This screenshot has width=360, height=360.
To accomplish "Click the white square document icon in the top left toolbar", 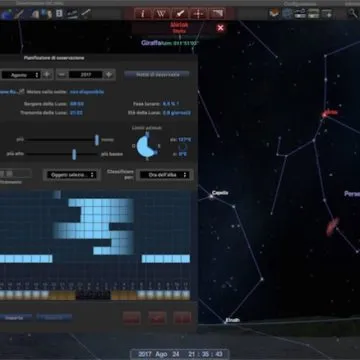I will [x=59, y=14].
